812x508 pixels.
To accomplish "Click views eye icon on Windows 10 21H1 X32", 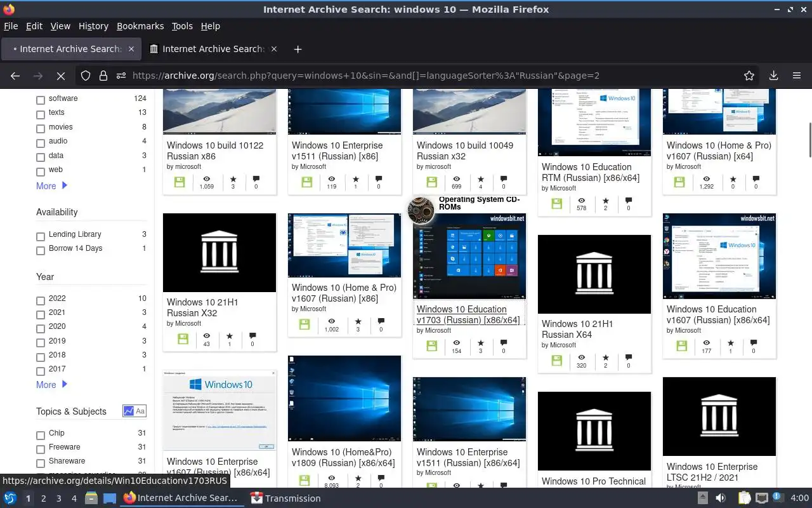I will [x=206, y=336].
